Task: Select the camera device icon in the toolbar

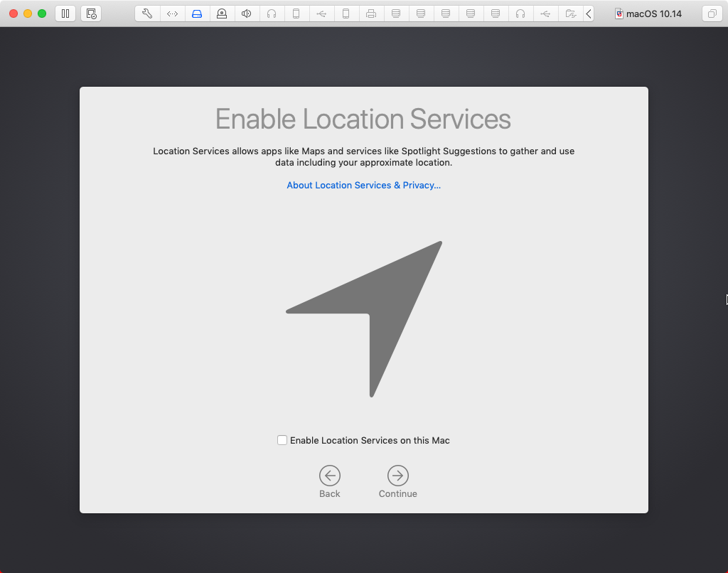Action: click(x=222, y=13)
